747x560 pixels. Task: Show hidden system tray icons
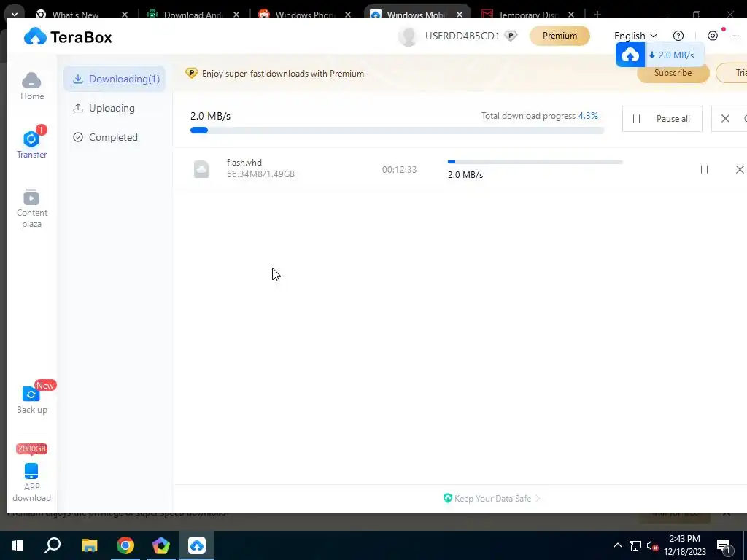[617, 545]
